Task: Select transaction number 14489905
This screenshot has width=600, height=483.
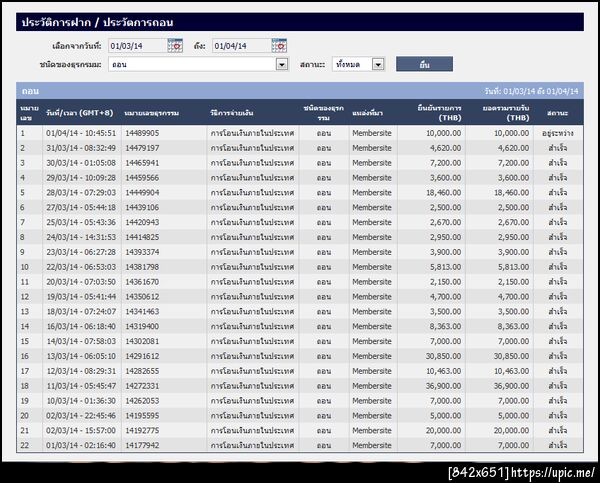Action: click(142, 133)
